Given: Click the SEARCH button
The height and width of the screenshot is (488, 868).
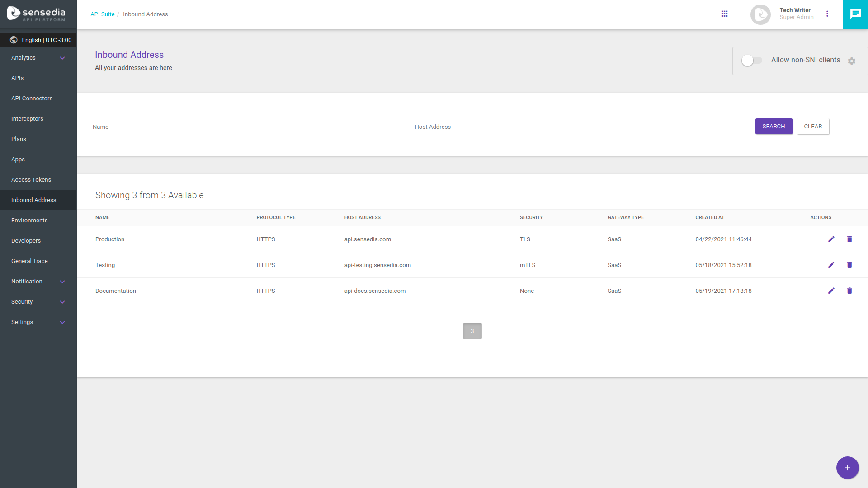Looking at the screenshot, I should (x=774, y=126).
